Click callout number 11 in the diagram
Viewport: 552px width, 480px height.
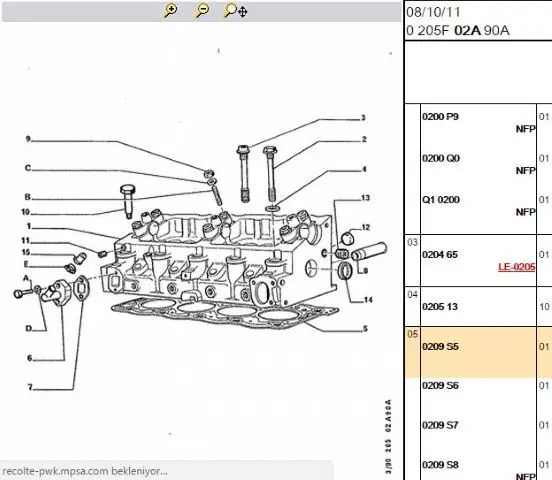click(25, 241)
